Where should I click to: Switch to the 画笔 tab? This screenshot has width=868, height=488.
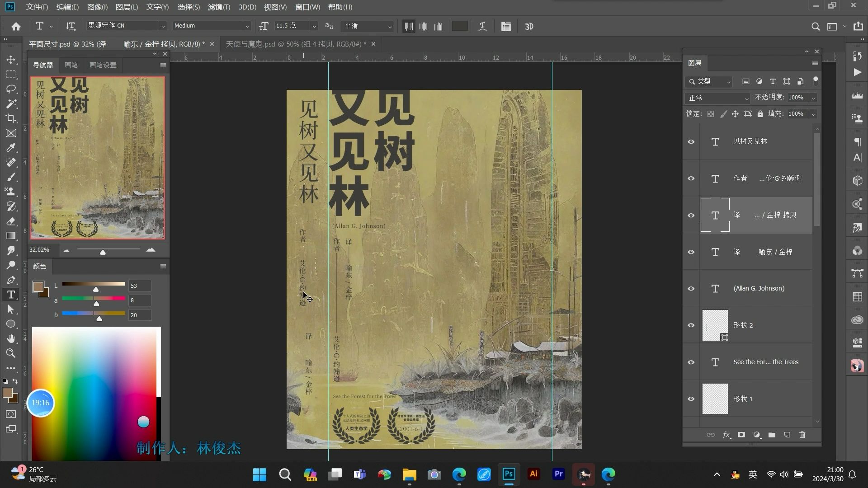tap(71, 65)
